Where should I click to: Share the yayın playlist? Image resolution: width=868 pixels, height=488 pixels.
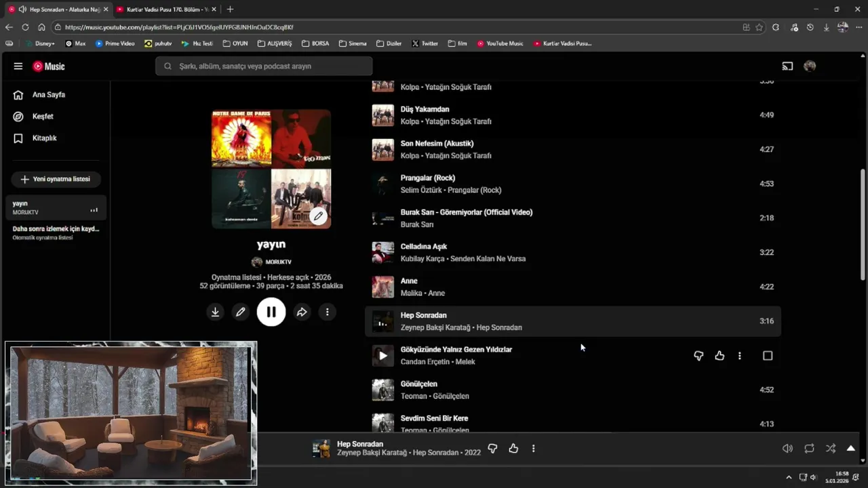pos(302,312)
